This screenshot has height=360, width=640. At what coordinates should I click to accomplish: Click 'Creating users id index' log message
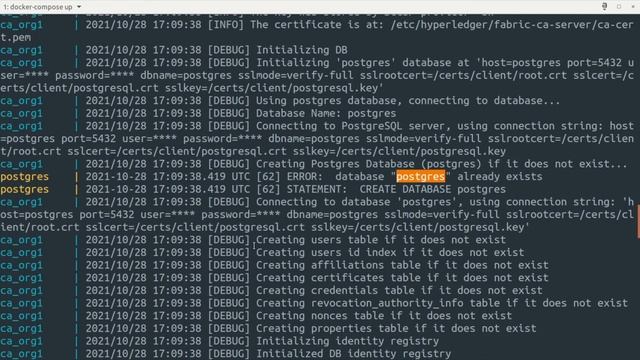(x=326, y=253)
